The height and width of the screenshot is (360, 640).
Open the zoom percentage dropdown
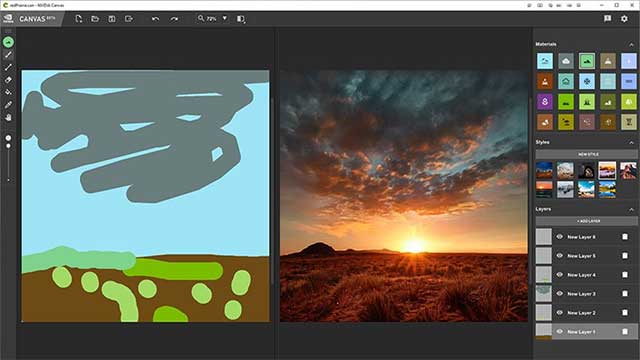point(224,18)
